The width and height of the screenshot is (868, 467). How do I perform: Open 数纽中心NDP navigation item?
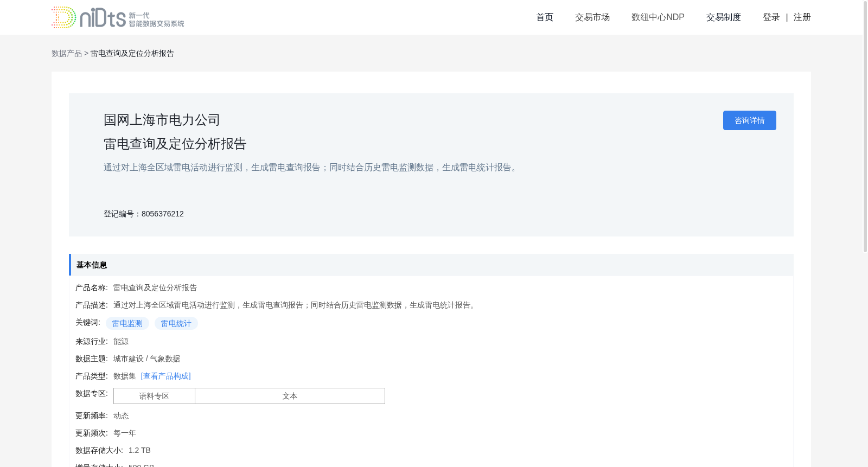pyautogui.click(x=658, y=17)
